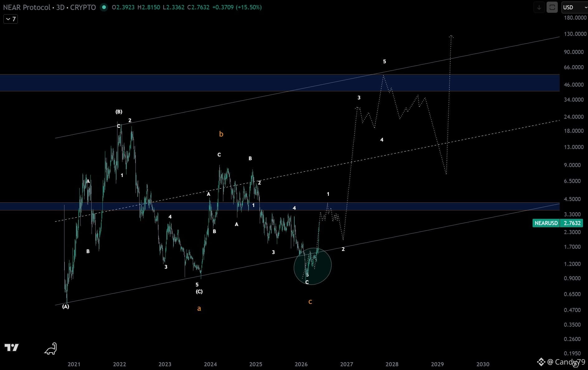Click the low value L2.3362

pyautogui.click(x=173, y=7)
